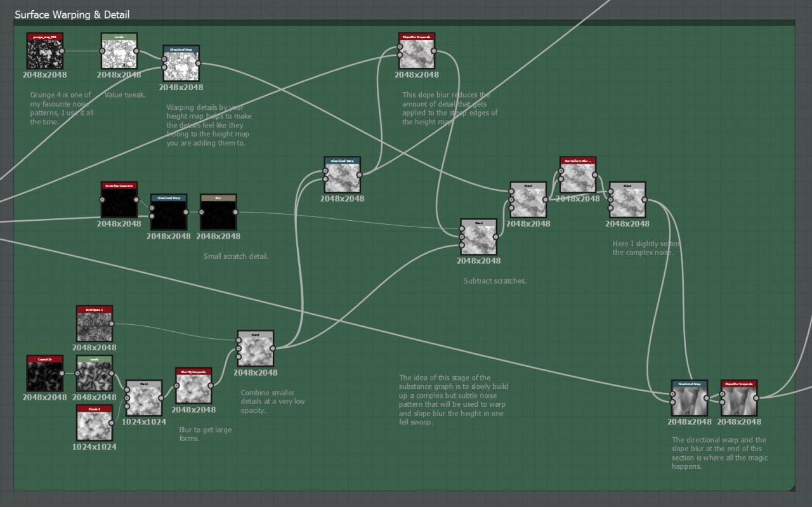Screen dimensions: 812x507
Task: Select the grunge_map_004 noise node
Action: click(44, 51)
